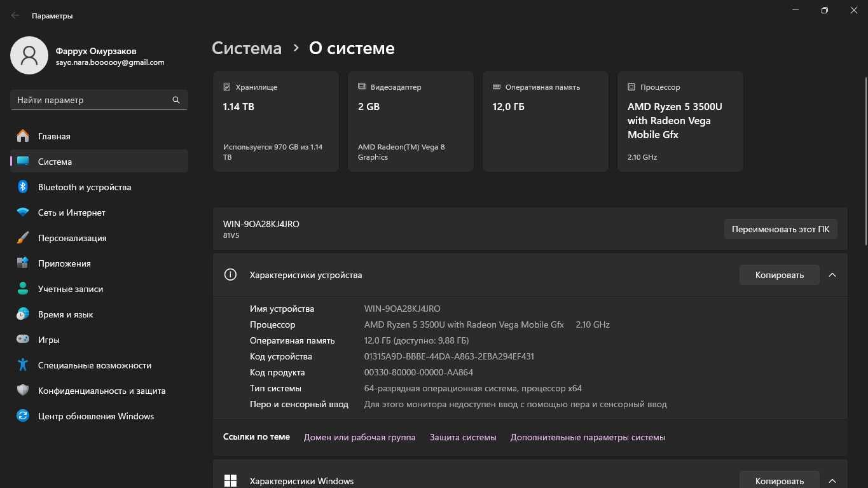868x488 pixels.
Task: Click the AMD Ryzen 5 3500U processor card
Action: pyautogui.click(x=680, y=122)
